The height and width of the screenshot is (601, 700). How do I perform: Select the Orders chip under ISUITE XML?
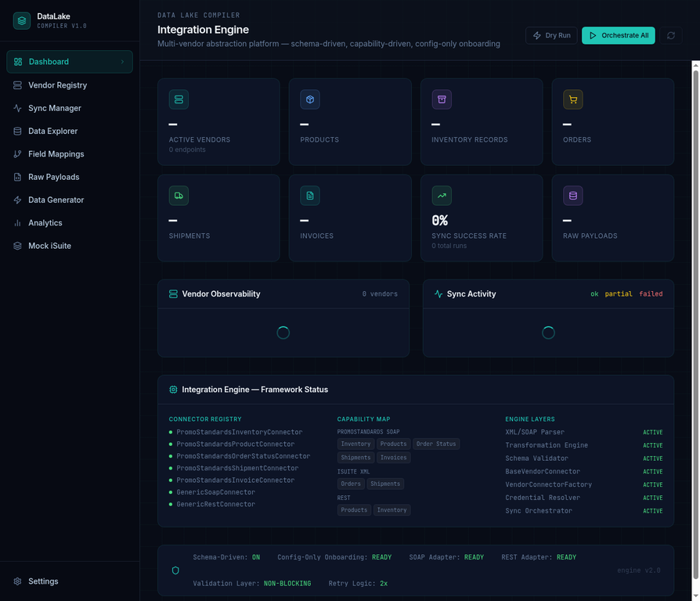(x=351, y=484)
